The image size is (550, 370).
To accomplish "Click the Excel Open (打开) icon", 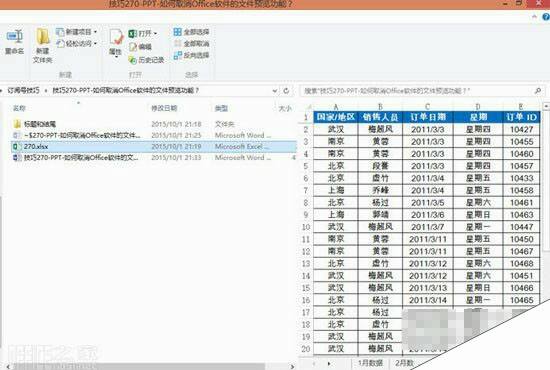I will click(x=133, y=34).
